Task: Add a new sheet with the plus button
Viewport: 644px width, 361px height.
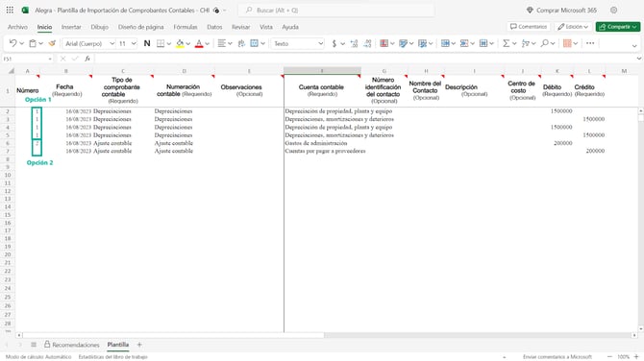Action: [139, 345]
